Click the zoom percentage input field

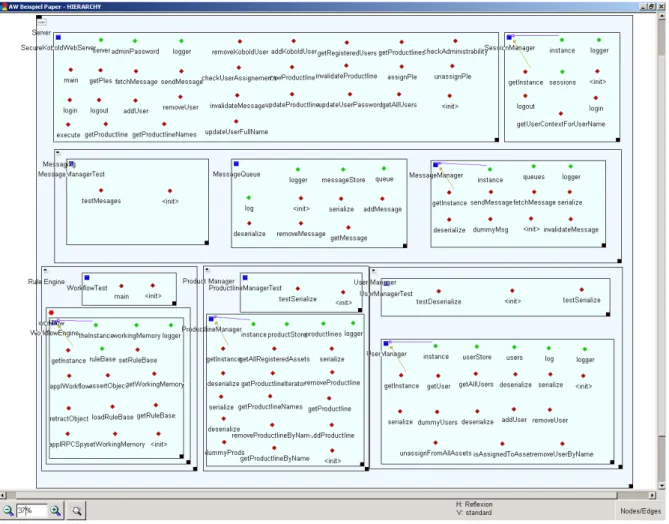(x=32, y=510)
